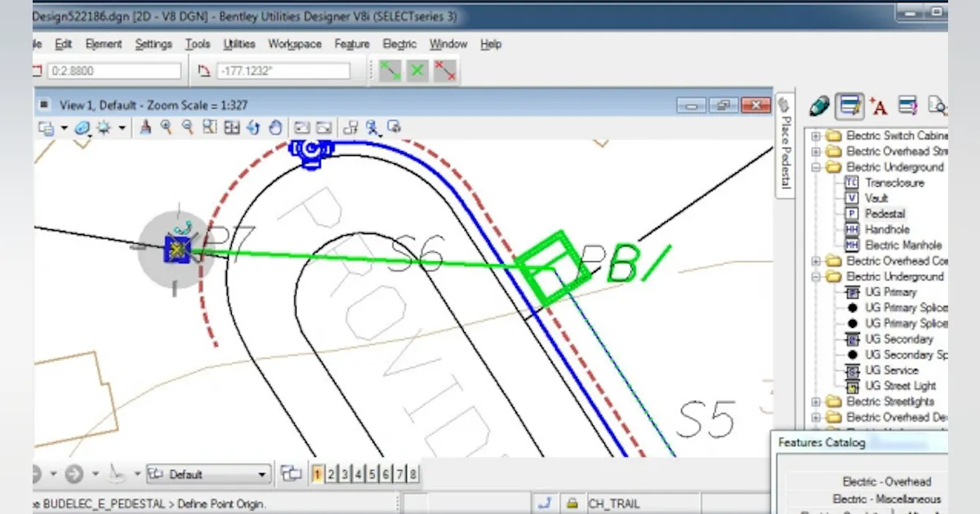Click the green connected-line accept icon
Viewport: 980px width, 514px height.
(390, 71)
